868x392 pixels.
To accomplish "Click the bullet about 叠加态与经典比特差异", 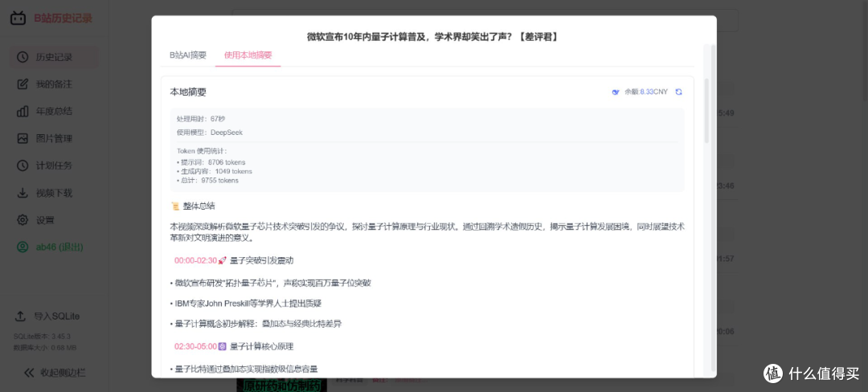I will click(x=256, y=324).
